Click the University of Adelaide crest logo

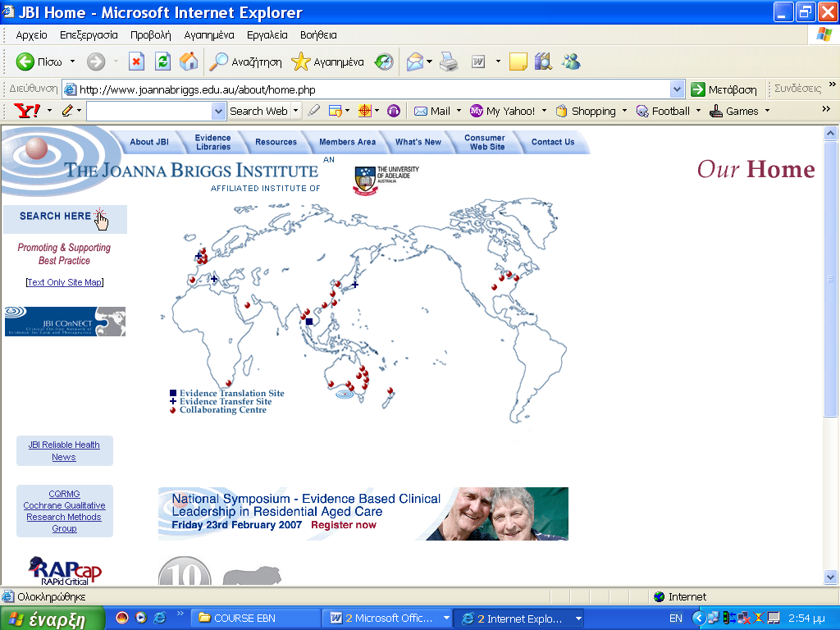tap(365, 180)
